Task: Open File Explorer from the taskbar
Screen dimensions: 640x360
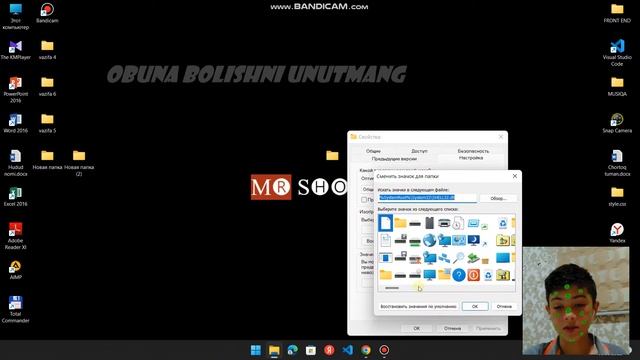Action: (274, 350)
